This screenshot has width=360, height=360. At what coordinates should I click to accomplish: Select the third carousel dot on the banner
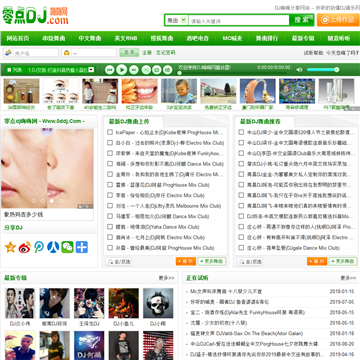(x=52, y=201)
